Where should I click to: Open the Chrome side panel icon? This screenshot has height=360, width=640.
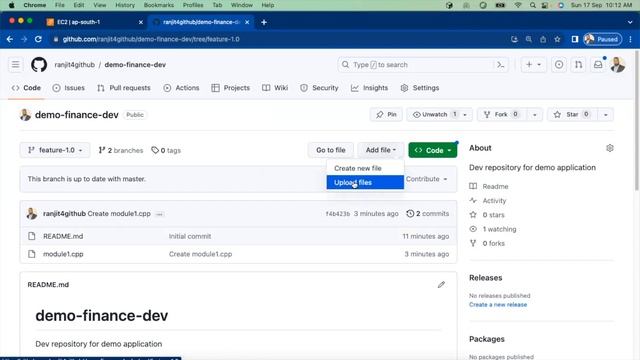pos(575,39)
